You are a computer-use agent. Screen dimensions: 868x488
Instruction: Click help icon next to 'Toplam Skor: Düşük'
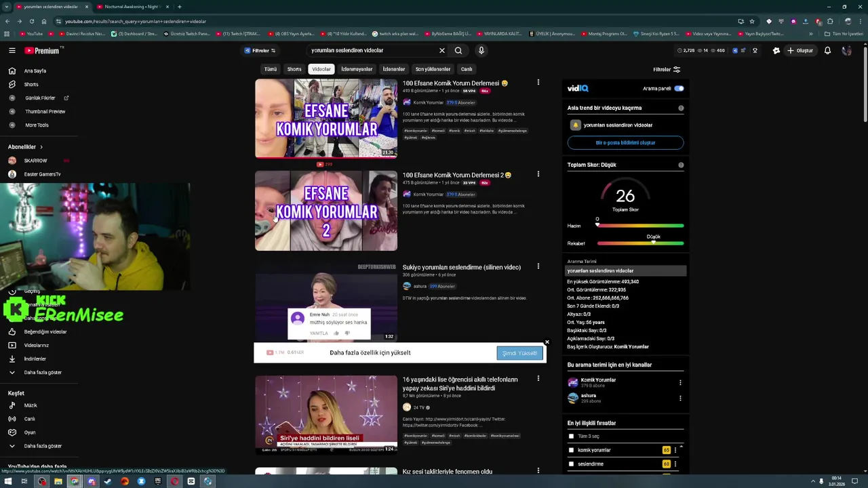point(681,165)
